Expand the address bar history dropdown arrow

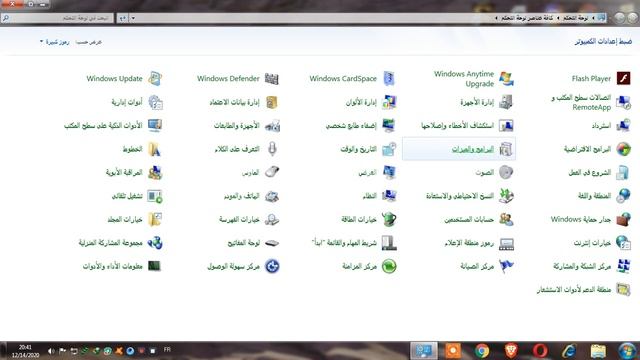pos(133,18)
